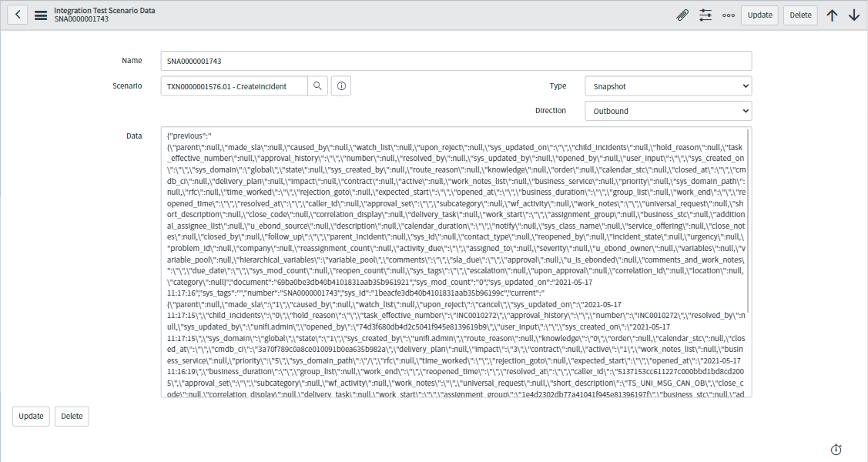
Task: Preview the Scenario record via info icon
Action: tap(341, 86)
